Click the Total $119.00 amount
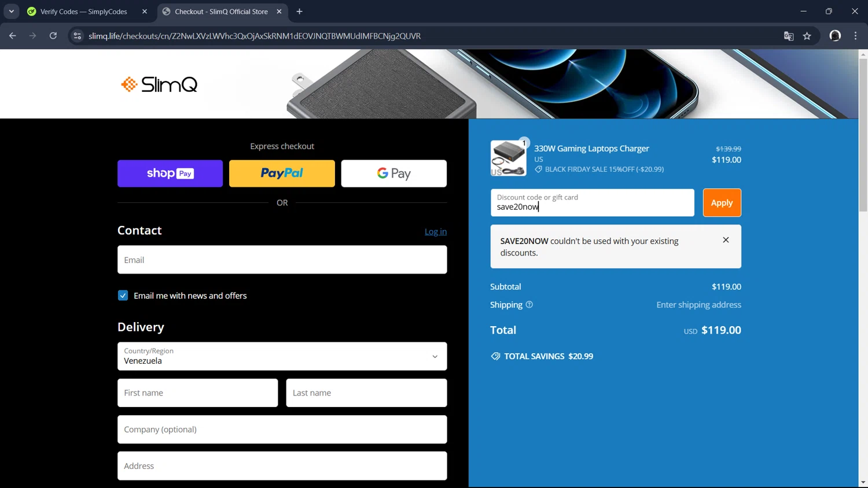 point(721,330)
